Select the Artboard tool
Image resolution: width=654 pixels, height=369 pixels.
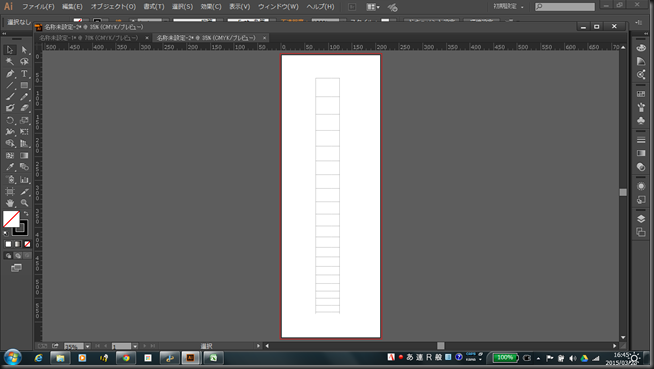point(10,192)
